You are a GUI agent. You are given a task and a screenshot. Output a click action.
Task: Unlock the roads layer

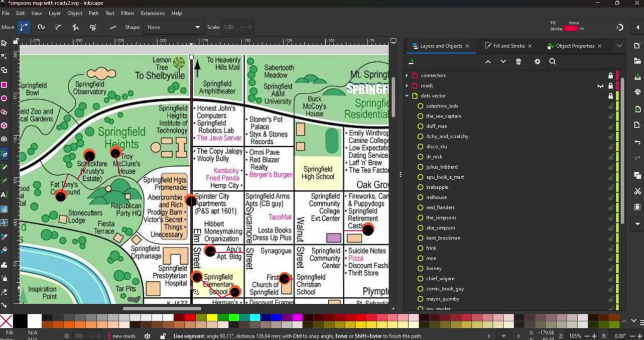coord(610,86)
